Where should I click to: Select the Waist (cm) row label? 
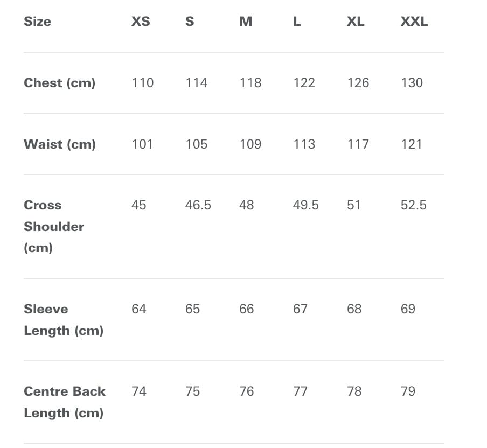59,144
